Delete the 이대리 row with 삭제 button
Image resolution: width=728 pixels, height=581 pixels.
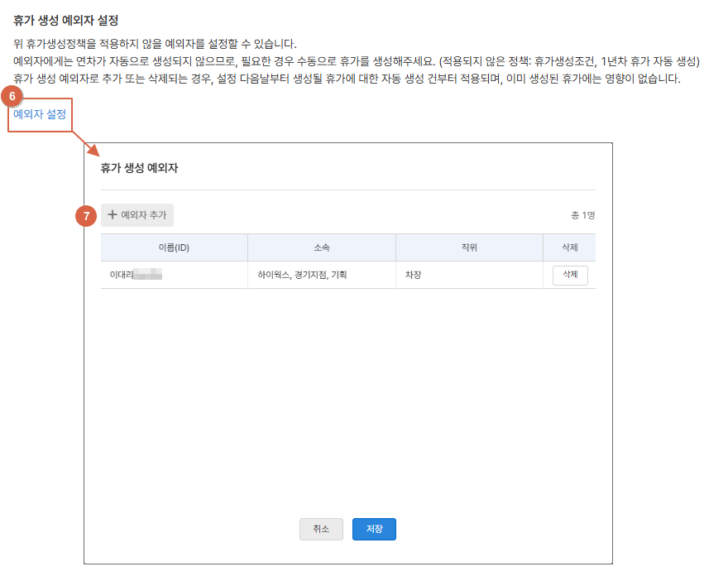(x=570, y=275)
